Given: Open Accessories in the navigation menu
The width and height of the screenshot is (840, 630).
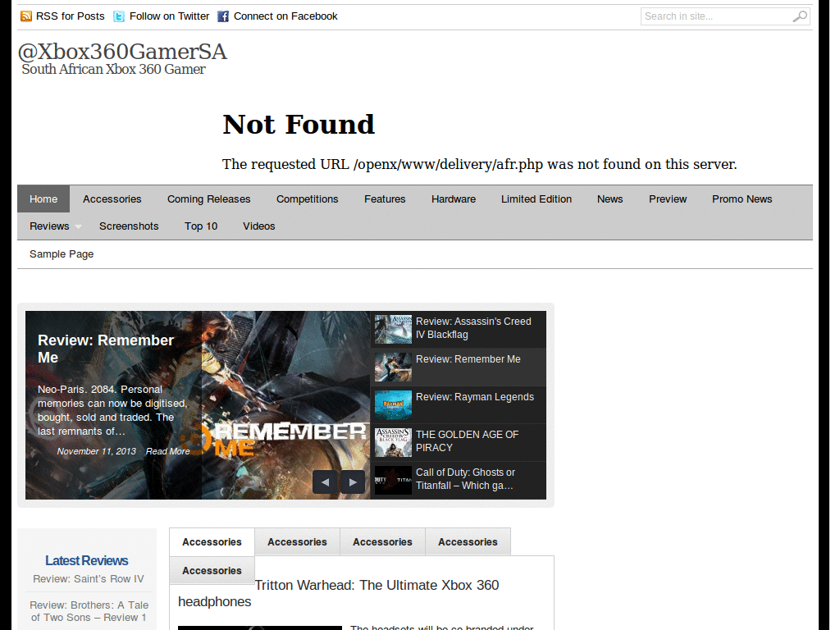Looking at the screenshot, I should click(112, 199).
